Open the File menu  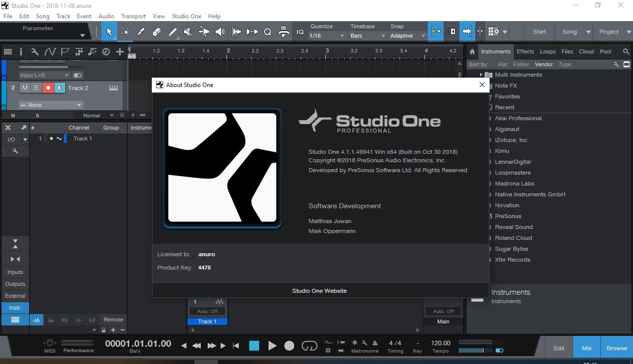coord(8,16)
